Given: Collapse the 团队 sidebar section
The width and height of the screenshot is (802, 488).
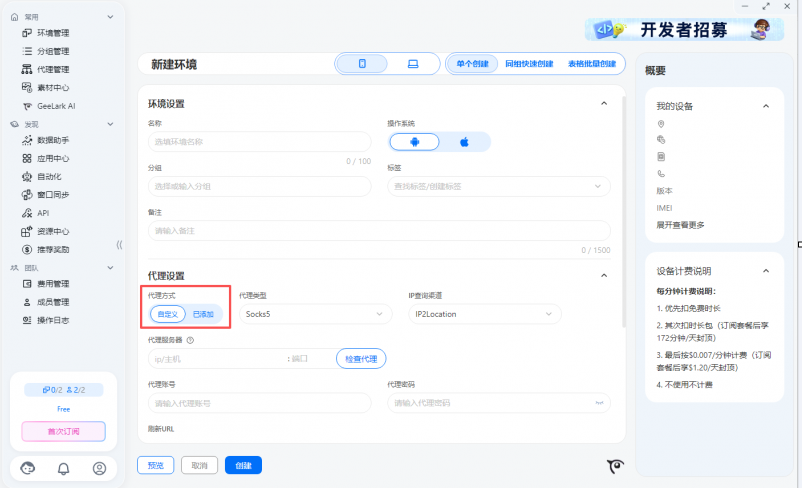Looking at the screenshot, I should pos(110,268).
